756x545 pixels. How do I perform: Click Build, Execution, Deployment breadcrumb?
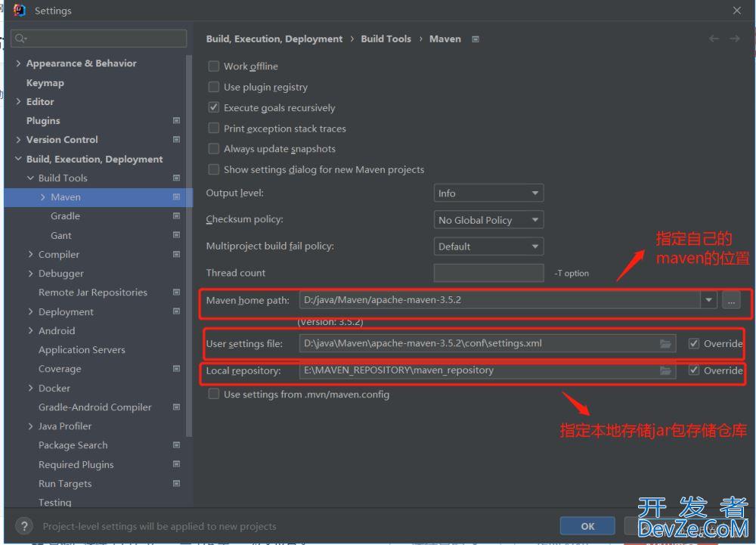(x=274, y=39)
